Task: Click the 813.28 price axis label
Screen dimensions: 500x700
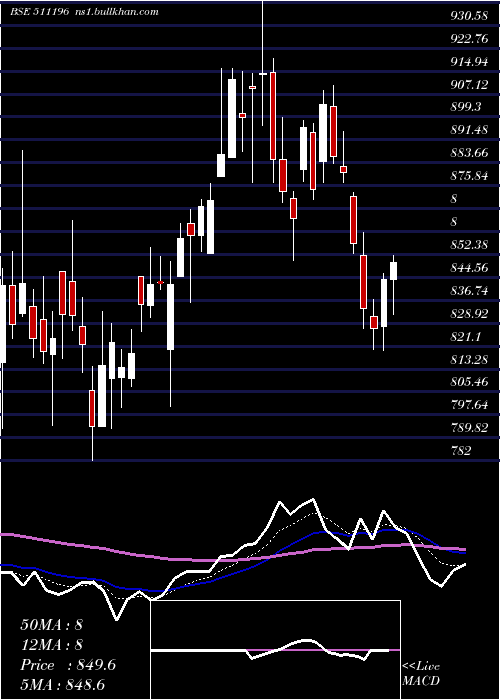Action: coord(469,359)
